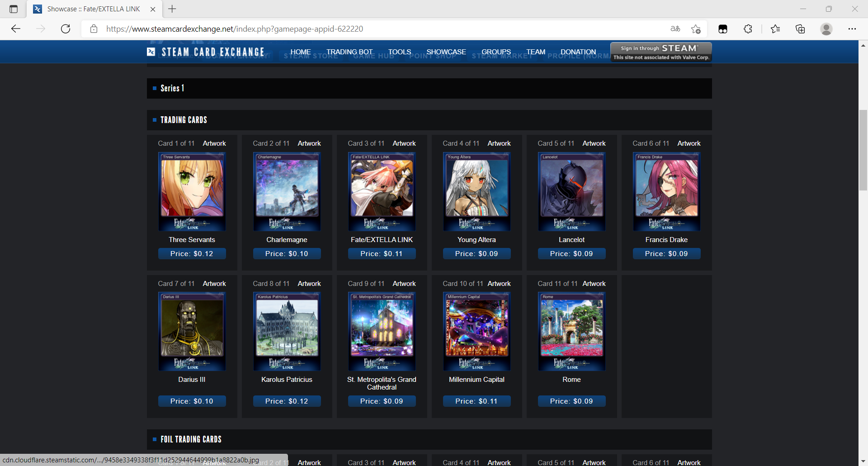868x466 pixels.
Task: Click Artwork link for Card 2 of 11
Action: [x=309, y=143]
